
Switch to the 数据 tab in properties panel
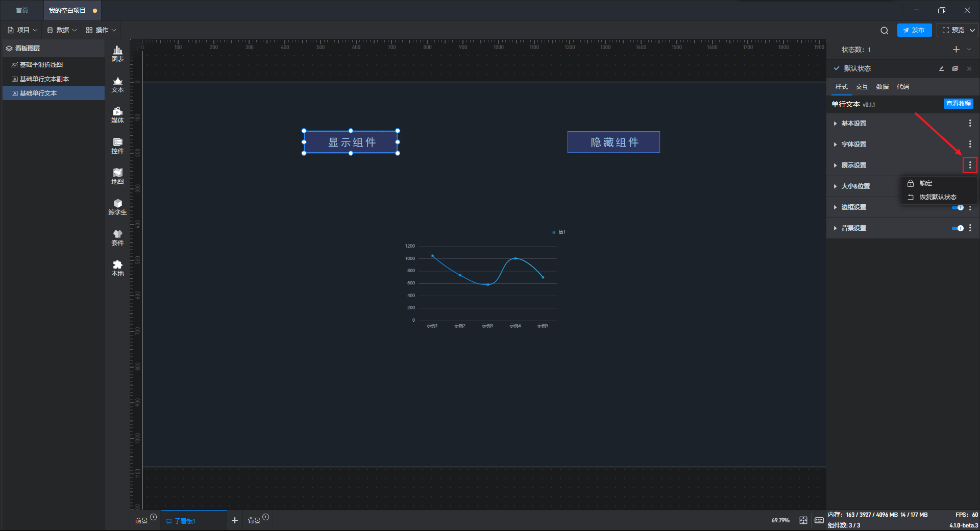(883, 87)
